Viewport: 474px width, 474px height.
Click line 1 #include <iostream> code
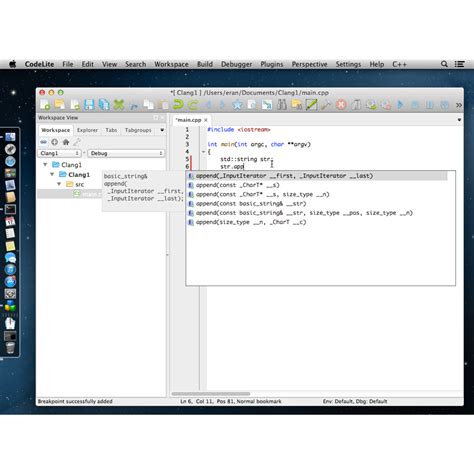tap(239, 130)
